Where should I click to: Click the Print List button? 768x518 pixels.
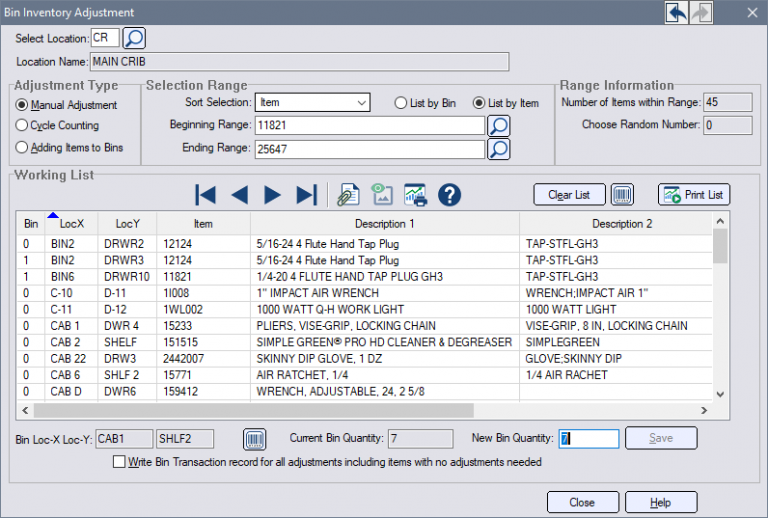point(693,194)
